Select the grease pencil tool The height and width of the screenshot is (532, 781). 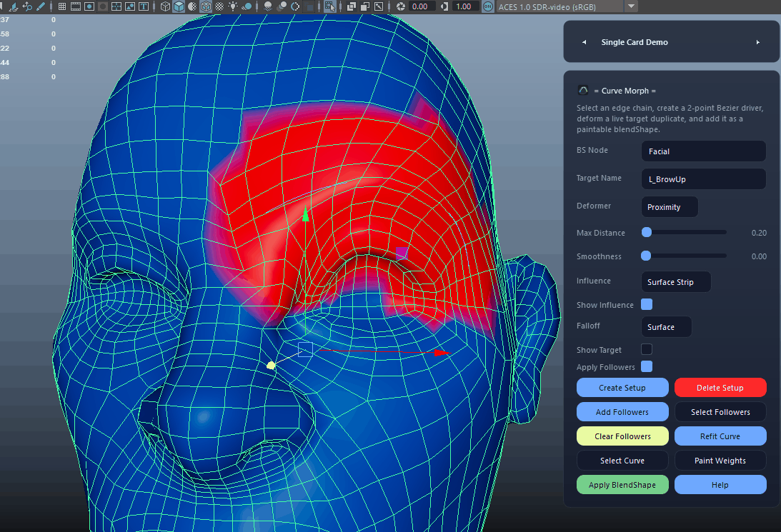(41, 6)
